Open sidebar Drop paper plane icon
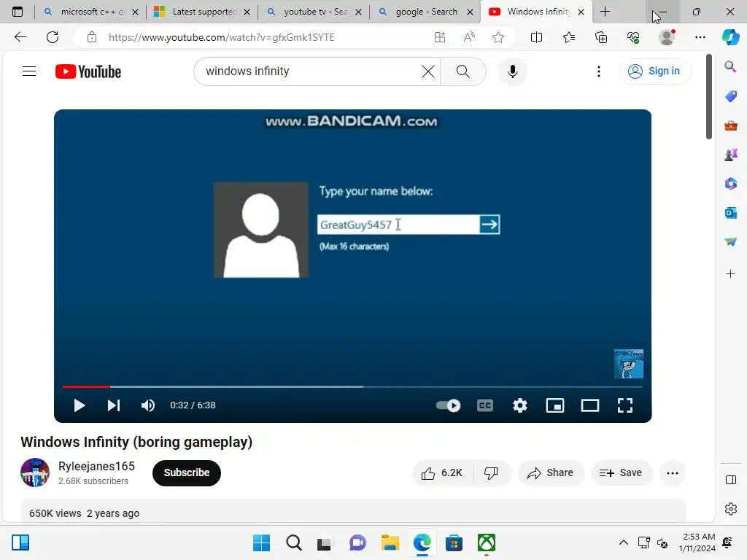 click(731, 242)
